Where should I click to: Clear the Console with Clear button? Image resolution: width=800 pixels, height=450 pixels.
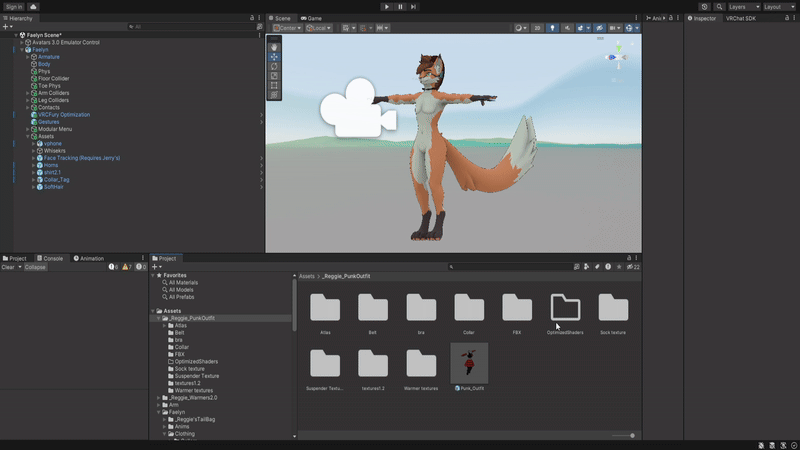click(x=7, y=267)
